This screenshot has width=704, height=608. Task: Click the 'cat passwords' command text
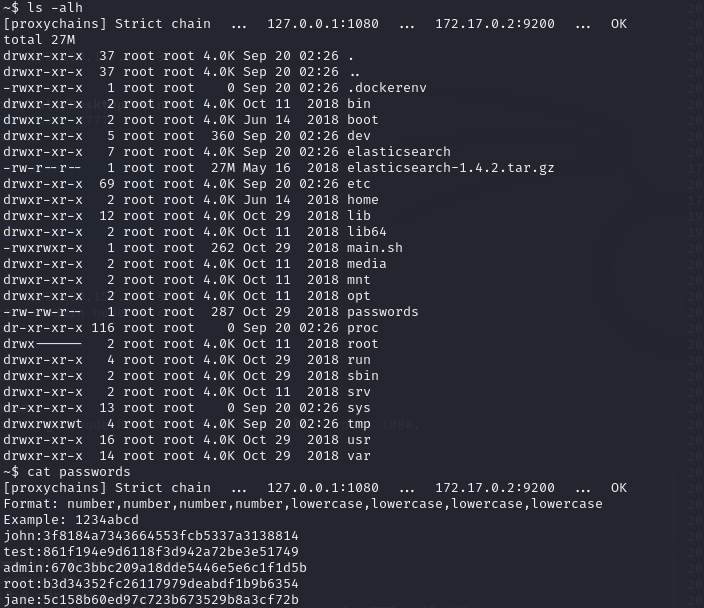[x=78, y=472]
